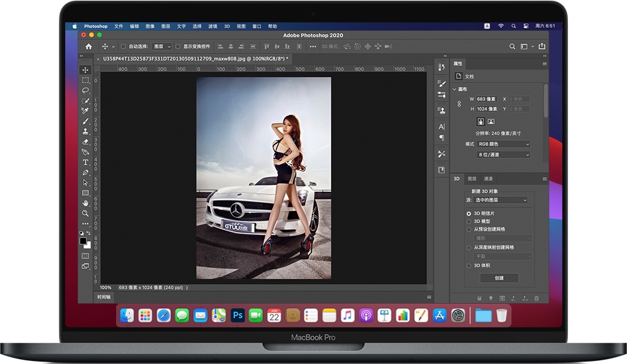Image resolution: width=627 pixels, height=364 pixels.
Task: Choose the 3D 体积 option
Action: 469,265
